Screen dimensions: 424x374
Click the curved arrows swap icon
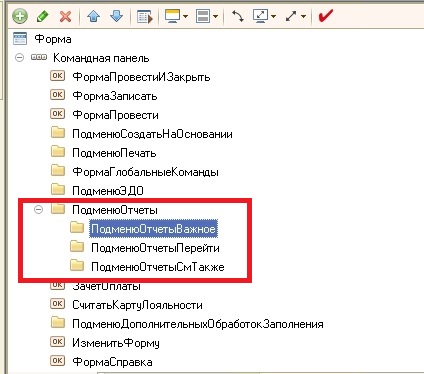click(238, 16)
